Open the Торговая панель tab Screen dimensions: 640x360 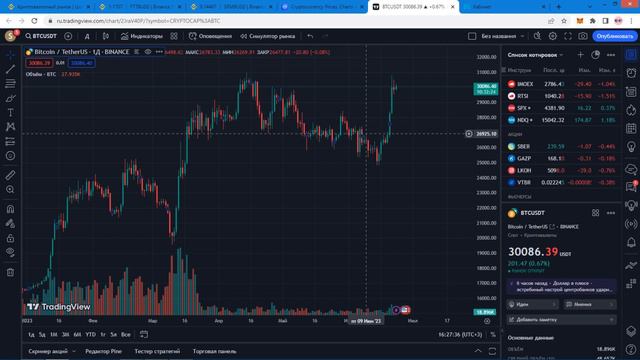point(214,351)
